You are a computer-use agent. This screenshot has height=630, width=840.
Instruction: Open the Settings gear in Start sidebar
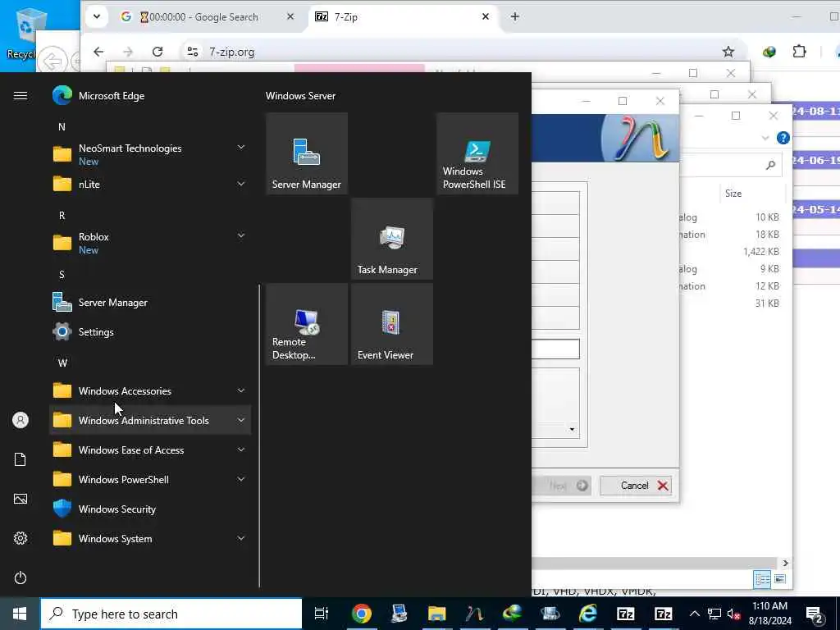coord(21,538)
